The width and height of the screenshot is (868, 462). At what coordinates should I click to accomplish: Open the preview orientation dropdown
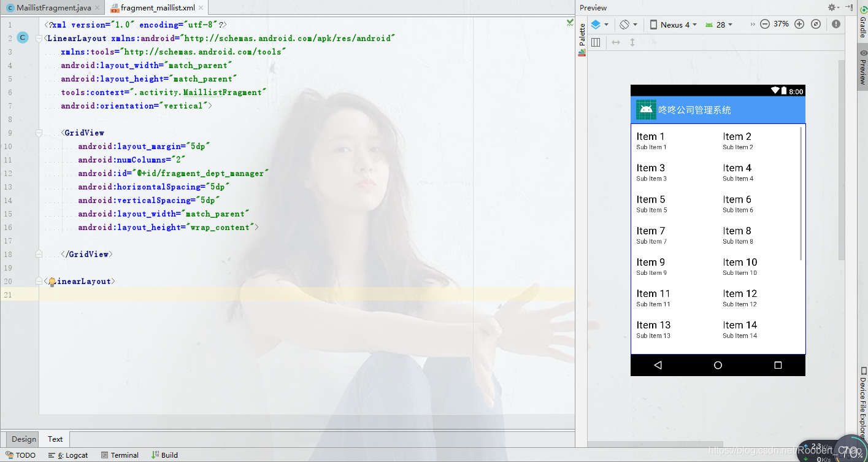click(628, 25)
